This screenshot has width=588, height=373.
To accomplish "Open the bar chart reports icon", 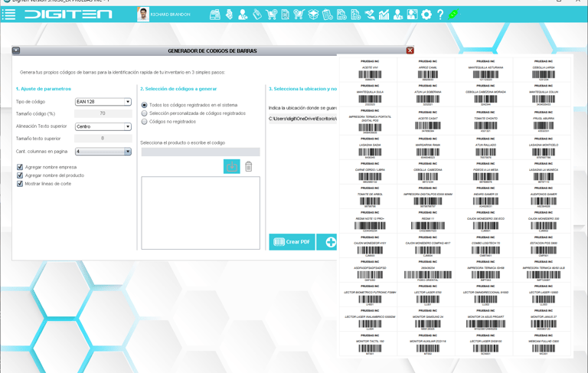I will tap(384, 15).
